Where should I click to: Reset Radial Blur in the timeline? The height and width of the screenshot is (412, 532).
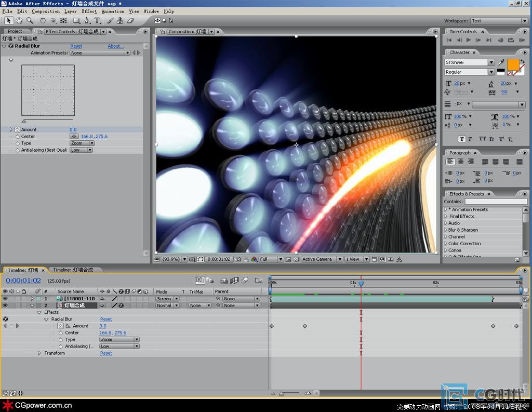106,319
